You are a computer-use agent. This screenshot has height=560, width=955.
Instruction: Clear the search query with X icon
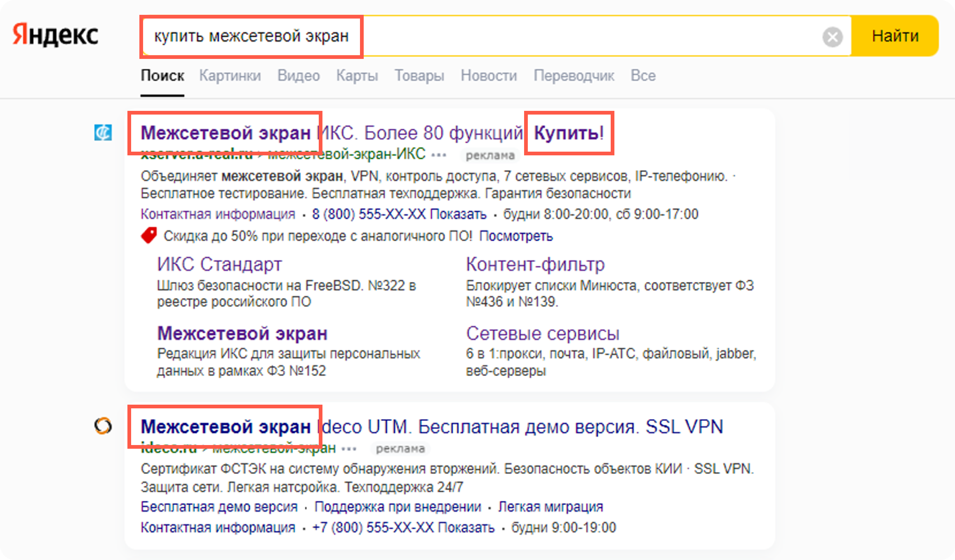click(x=833, y=37)
